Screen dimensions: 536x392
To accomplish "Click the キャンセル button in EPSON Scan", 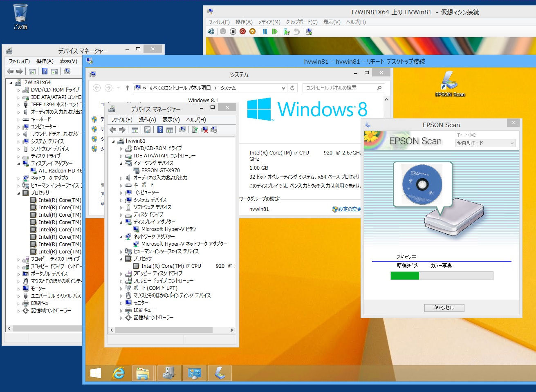I will (x=444, y=308).
